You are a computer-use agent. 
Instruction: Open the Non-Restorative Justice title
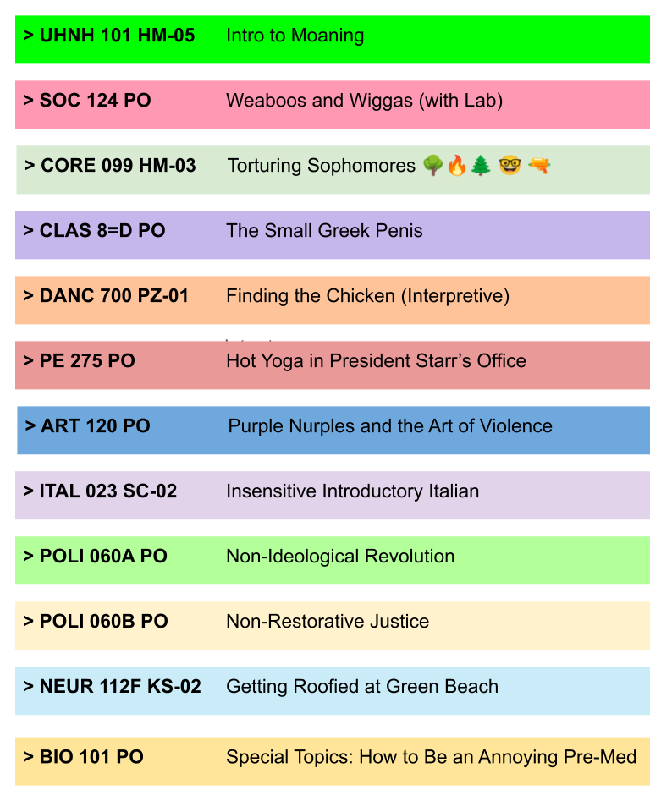click(x=328, y=622)
